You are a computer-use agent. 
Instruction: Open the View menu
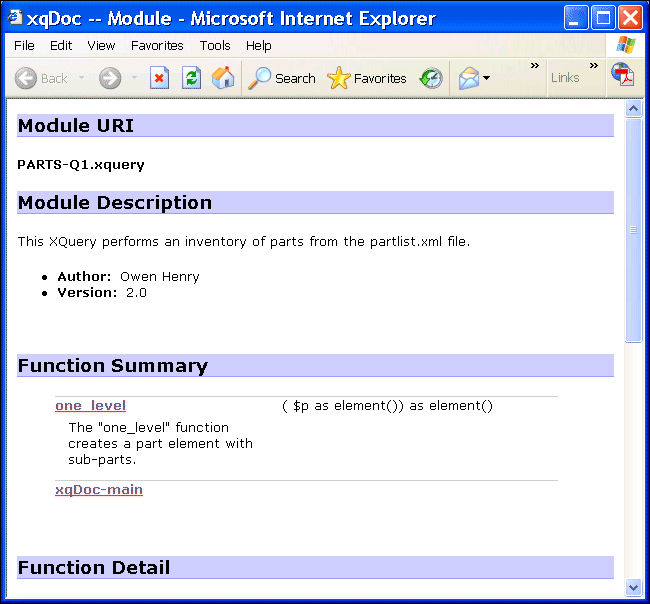pos(101,46)
